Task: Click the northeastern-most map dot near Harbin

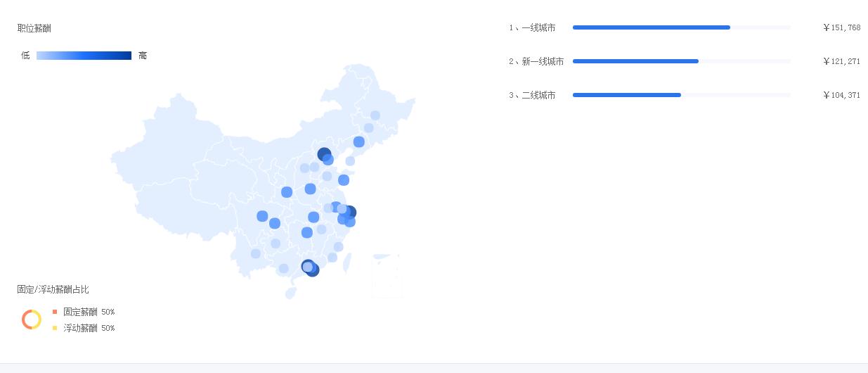Action: coord(375,115)
